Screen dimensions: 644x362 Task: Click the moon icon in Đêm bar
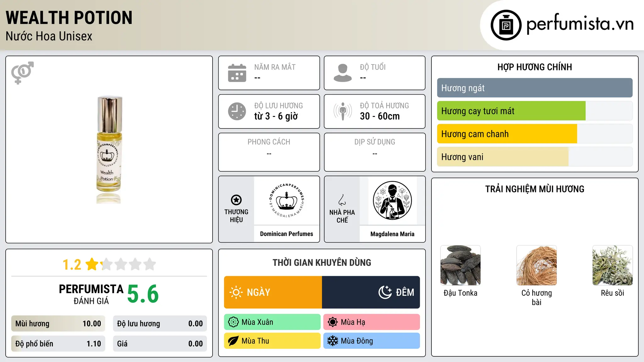point(385,292)
